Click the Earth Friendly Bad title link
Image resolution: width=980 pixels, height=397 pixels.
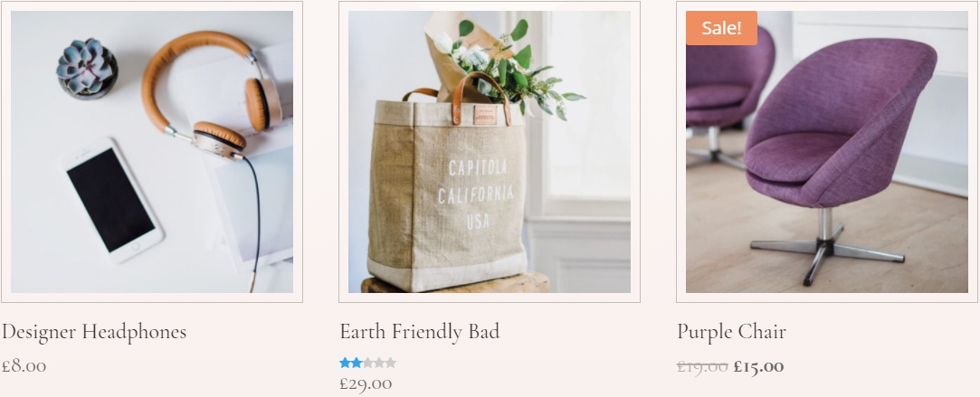(x=419, y=332)
